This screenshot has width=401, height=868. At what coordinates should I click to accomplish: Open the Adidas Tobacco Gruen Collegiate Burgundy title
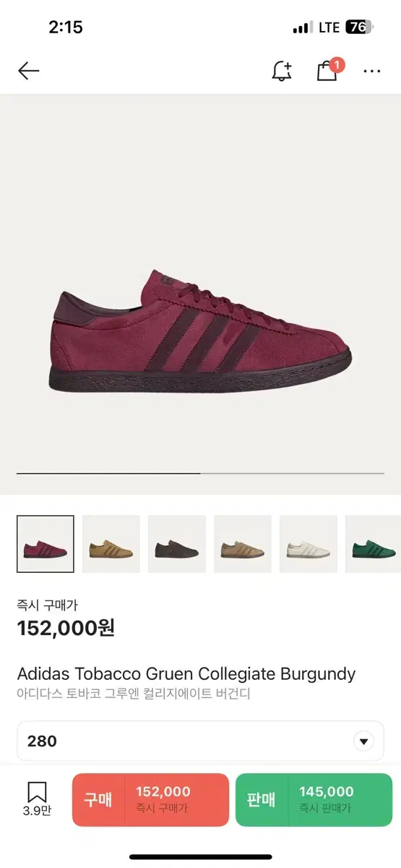(x=186, y=674)
